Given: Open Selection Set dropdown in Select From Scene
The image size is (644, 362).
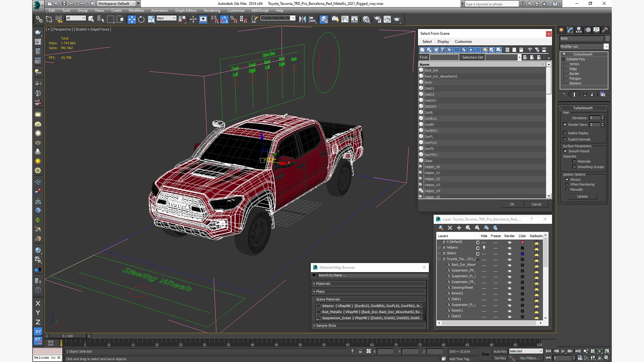Looking at the screenshot, I should click(519, 57).
